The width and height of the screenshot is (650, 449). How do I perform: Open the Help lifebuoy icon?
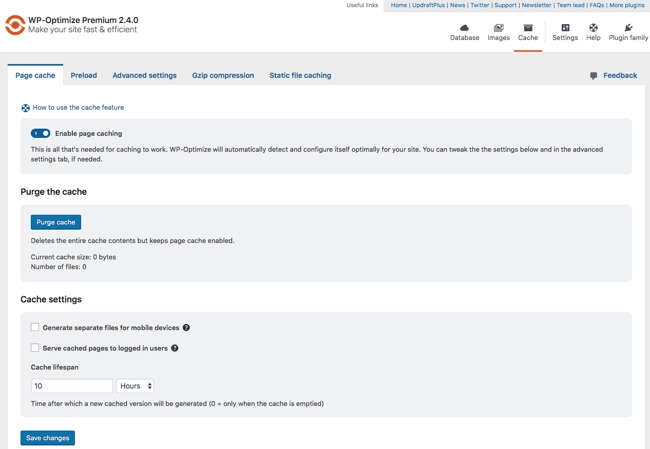tap(593, 28)
